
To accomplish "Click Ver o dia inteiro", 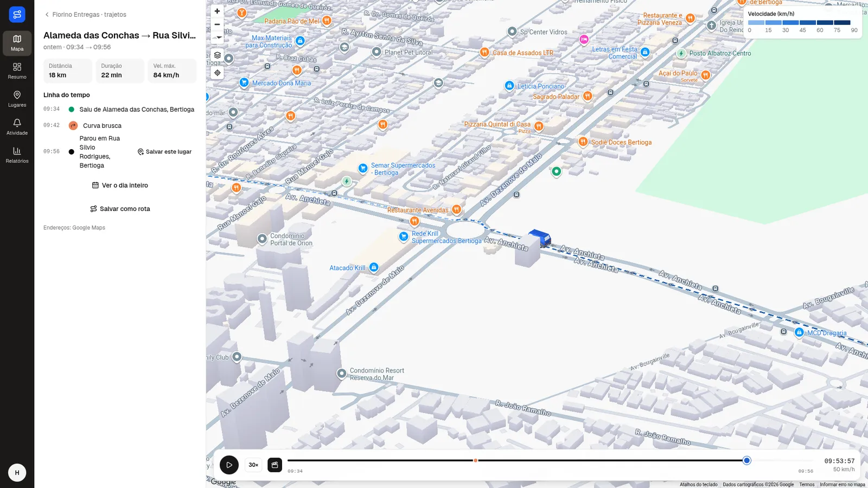I will tap(120, 185).
